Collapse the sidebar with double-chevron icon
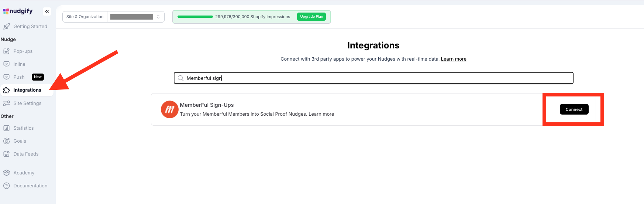Screen dimensions: 644x204 click(x=47, y=12)
